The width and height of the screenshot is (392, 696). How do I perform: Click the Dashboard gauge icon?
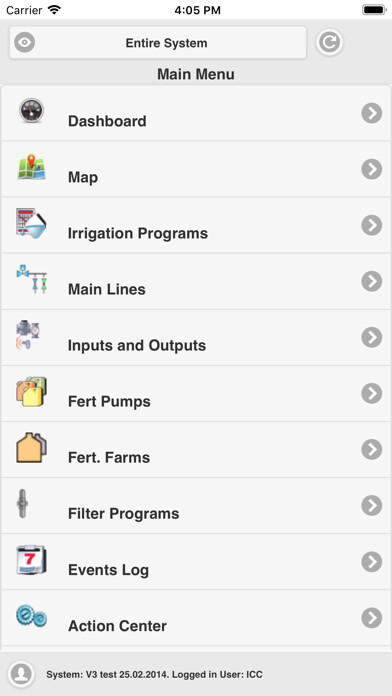tap(32, 111)
